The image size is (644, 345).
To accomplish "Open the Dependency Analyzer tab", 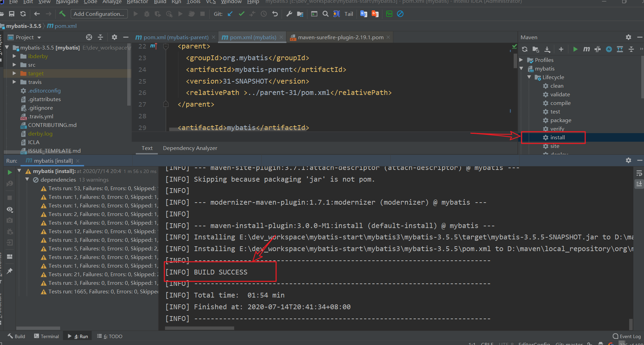I will (x=190, y=148).
